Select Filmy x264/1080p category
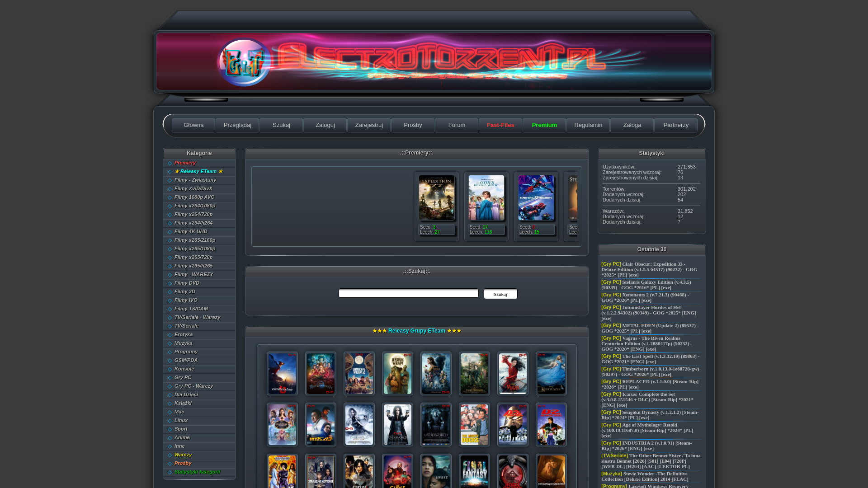Screen dimensions: 868x488 point(195,206)
